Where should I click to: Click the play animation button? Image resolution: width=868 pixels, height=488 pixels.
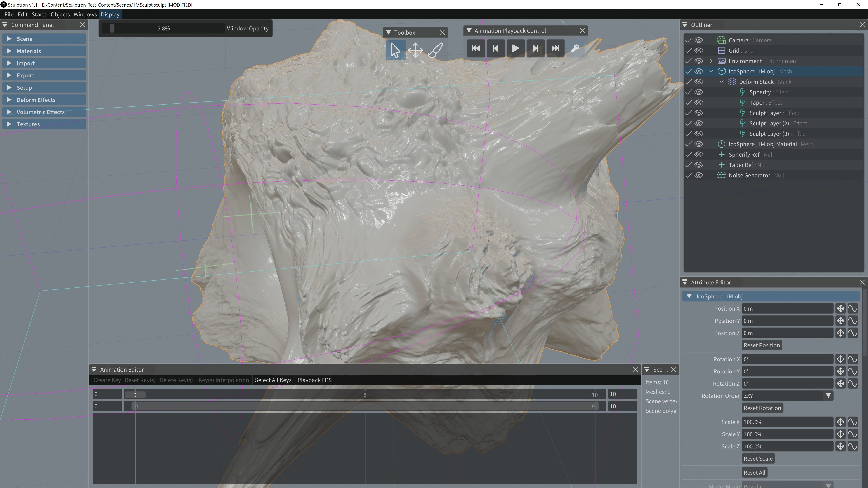click(515, 48)
